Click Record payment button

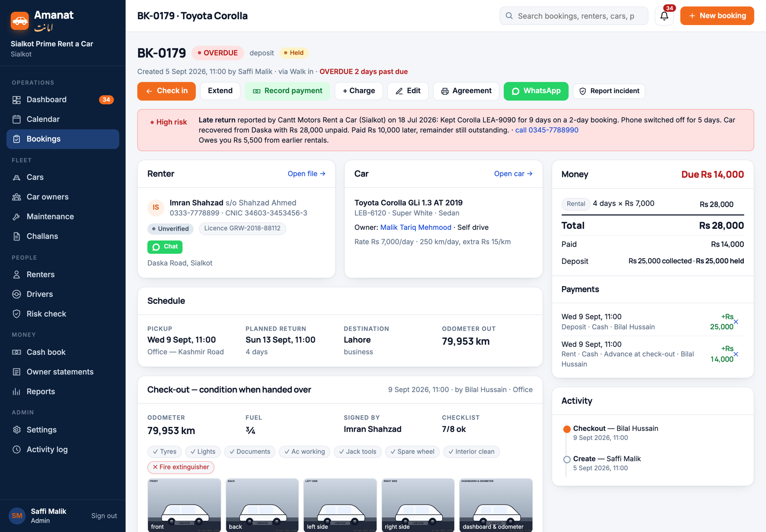pyautogui.click(x=287, y=91)
